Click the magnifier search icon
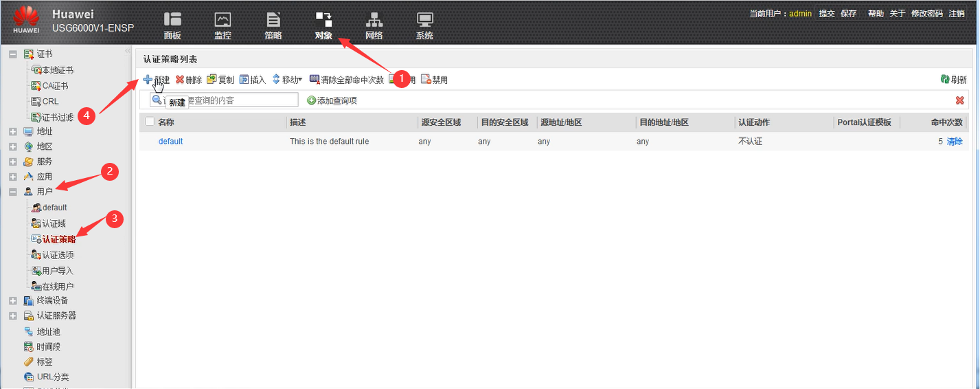The image size is (980, 389). 157,100
